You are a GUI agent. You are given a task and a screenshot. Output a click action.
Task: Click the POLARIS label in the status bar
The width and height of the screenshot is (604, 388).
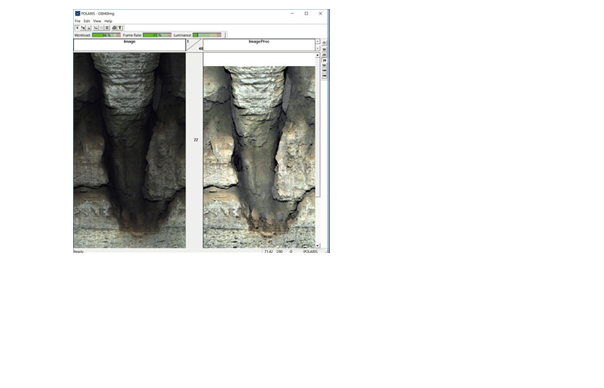[310, 251]
